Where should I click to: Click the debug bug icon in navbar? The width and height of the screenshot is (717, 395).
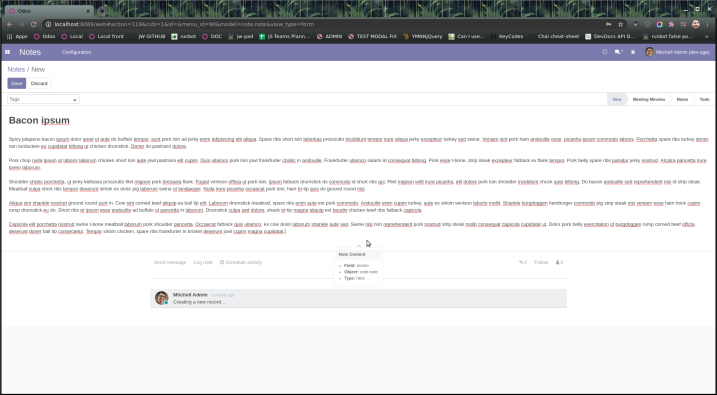(x=633, y=52)
